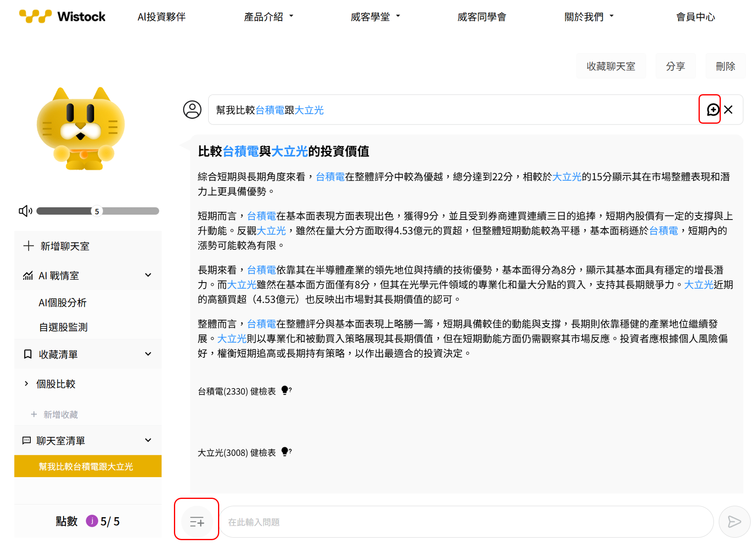Open the AI投資夥伴 menu item
The height and width of the screenshot is (545, 756).
(161, 17)
